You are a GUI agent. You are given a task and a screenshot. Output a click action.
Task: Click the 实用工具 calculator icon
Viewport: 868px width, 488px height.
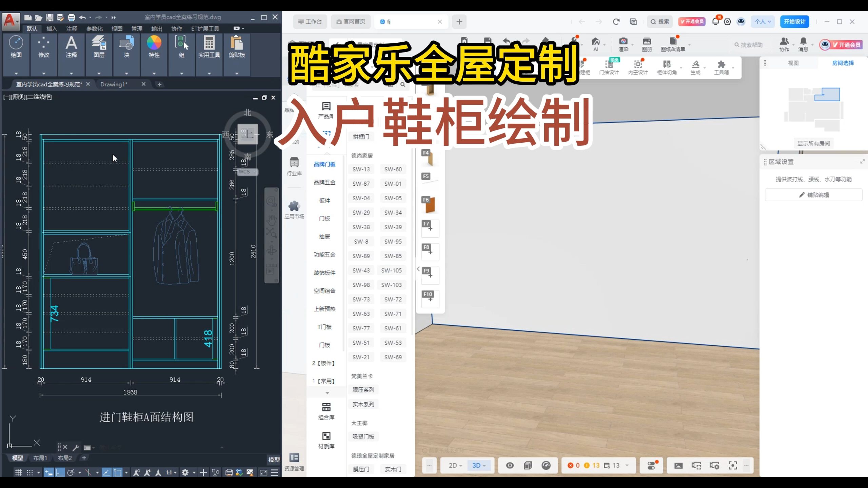[209, 44]
